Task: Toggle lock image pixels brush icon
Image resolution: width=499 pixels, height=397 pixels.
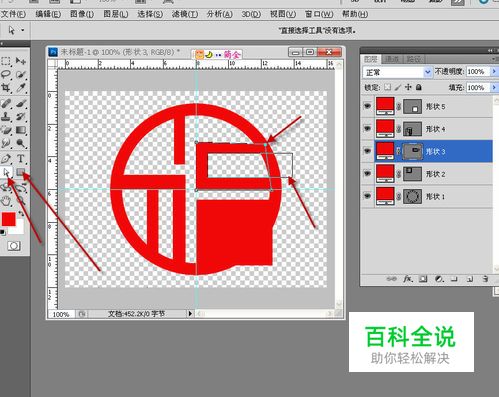Action: tap(398, 87)
